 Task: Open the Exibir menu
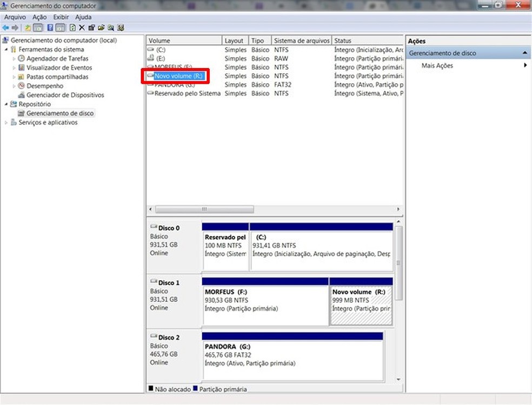click(61, 17)
